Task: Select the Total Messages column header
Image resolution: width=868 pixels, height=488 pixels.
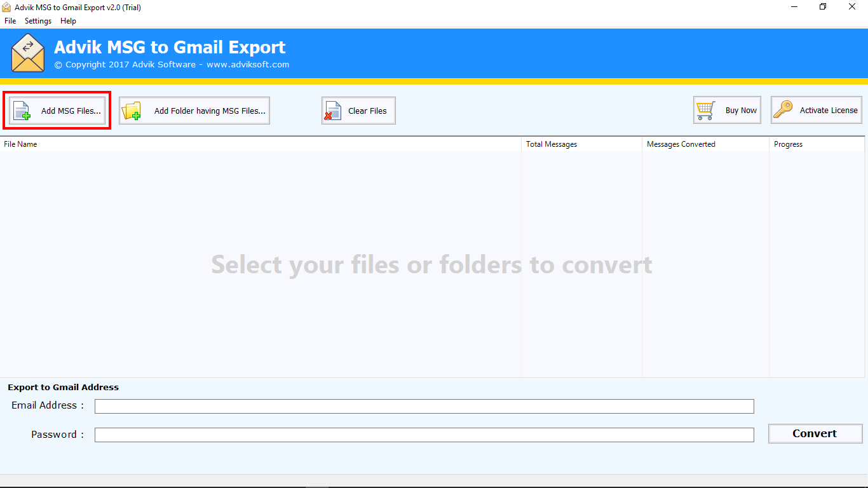Action: 581,144
